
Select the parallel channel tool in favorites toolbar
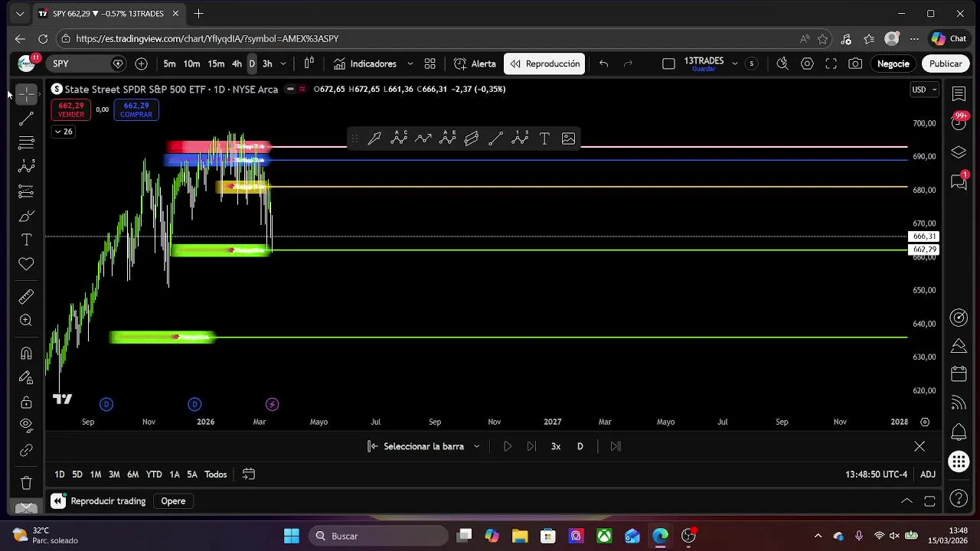pos(472,139)
